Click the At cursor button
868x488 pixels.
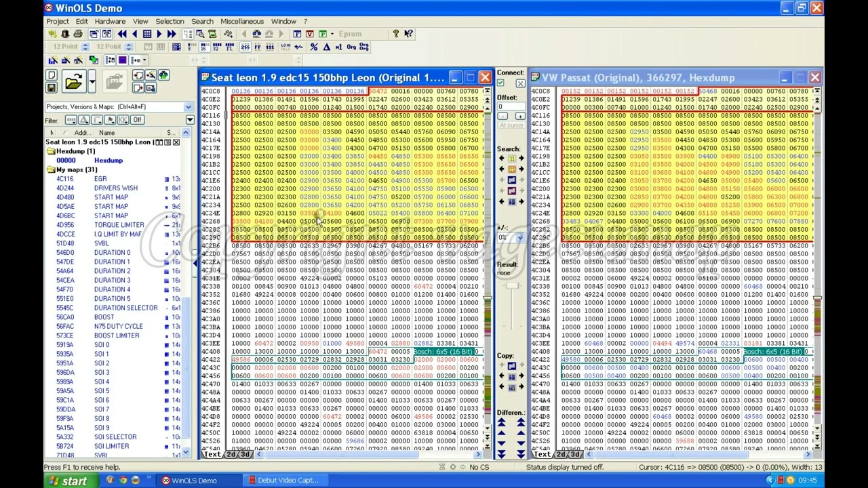[x=511, y=126]
